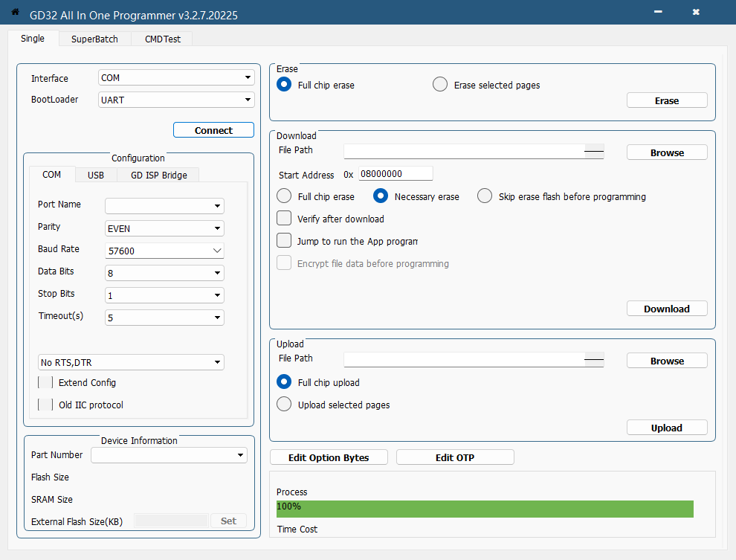The image size is (736, 560).
Task: Edit the Start Address field
Action: click(x=396, y=174)
